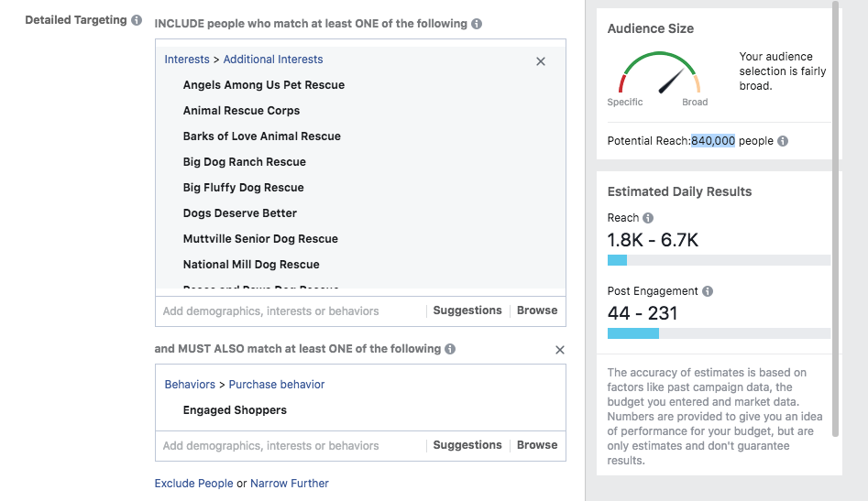The height and width of the screenshot is (501, 868).
Task: Click info icon next to MUST ALSO match
Action: point(450,349)
